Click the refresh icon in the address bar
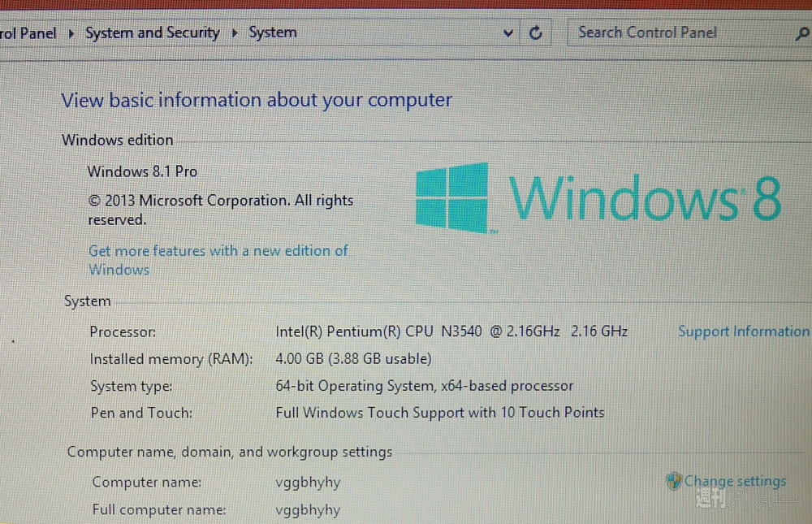The image size is (812, 524). tap(535, 33)
